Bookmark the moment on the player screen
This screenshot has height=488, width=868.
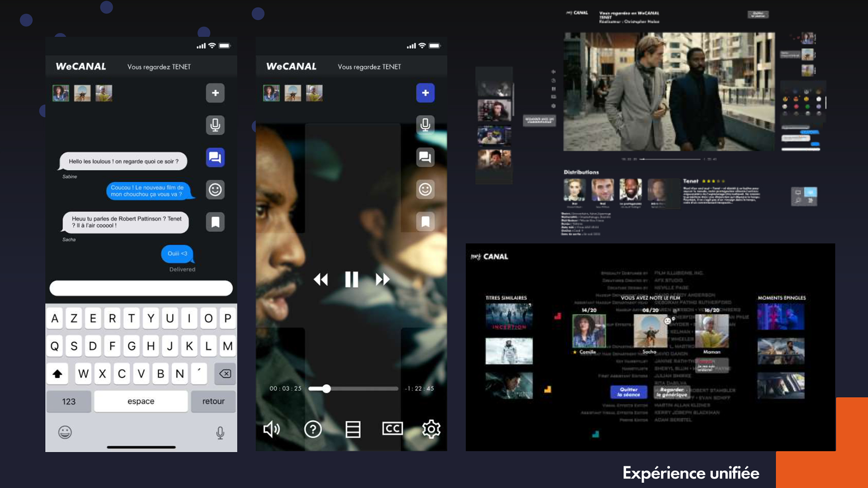coord(425,221)
